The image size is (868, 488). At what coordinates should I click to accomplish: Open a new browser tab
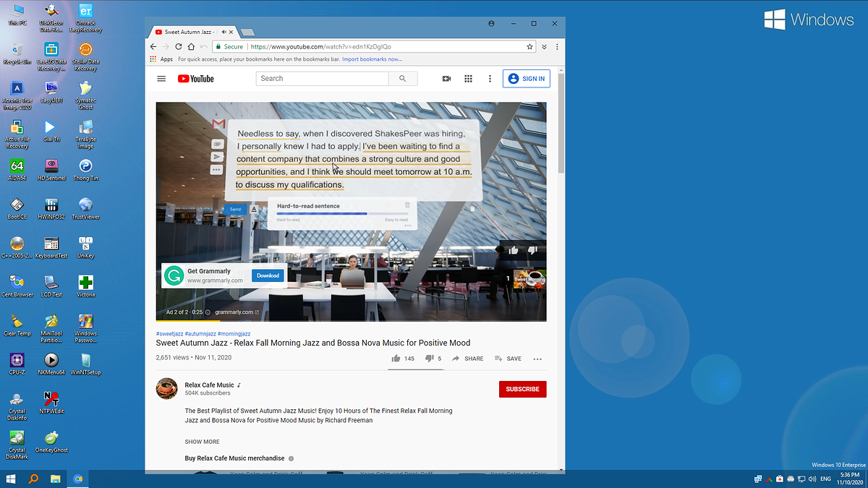[x=247, y=33]
